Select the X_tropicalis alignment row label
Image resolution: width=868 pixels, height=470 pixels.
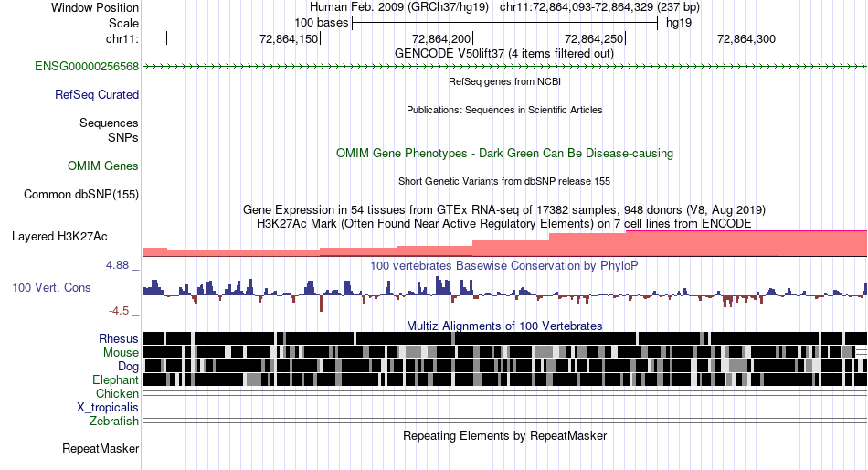108,408
